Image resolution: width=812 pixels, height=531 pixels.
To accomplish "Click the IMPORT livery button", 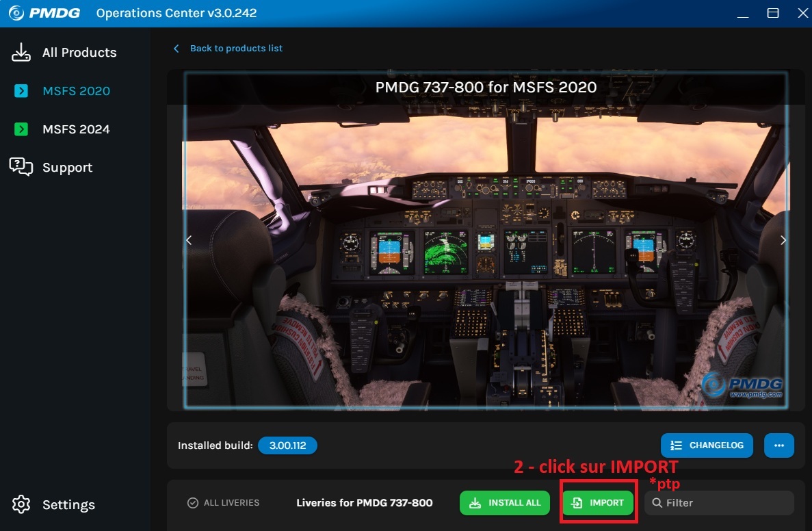I will tap(598, 503).
